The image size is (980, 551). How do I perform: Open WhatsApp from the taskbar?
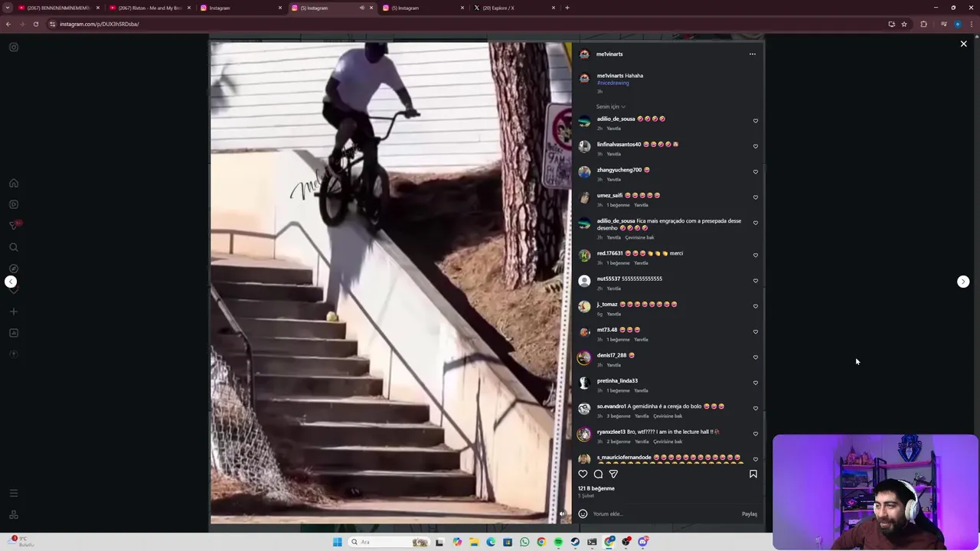point(524,542)
